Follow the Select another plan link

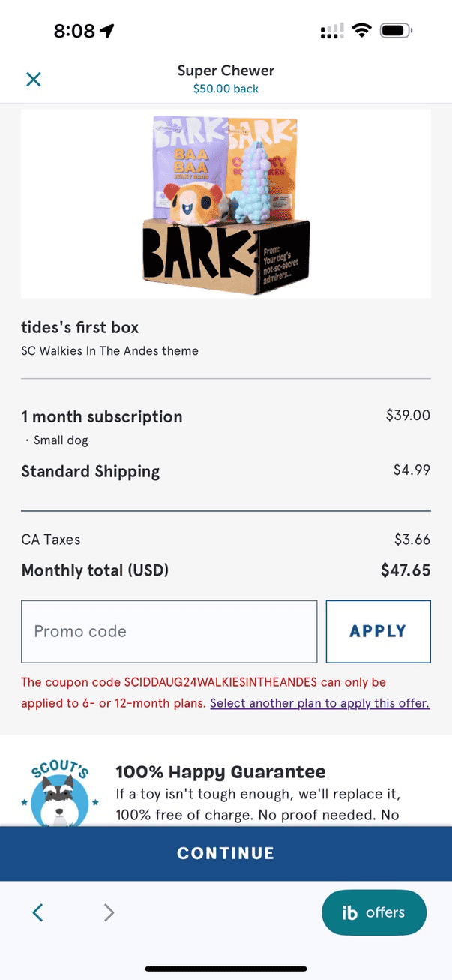[319, 704]
